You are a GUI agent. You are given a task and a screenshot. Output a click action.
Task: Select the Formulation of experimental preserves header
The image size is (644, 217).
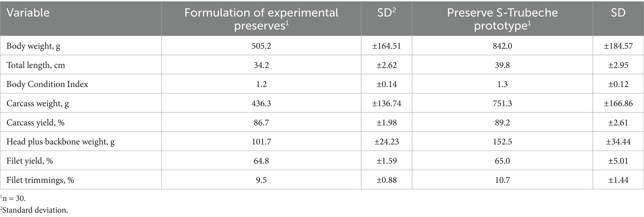(261, 19)
